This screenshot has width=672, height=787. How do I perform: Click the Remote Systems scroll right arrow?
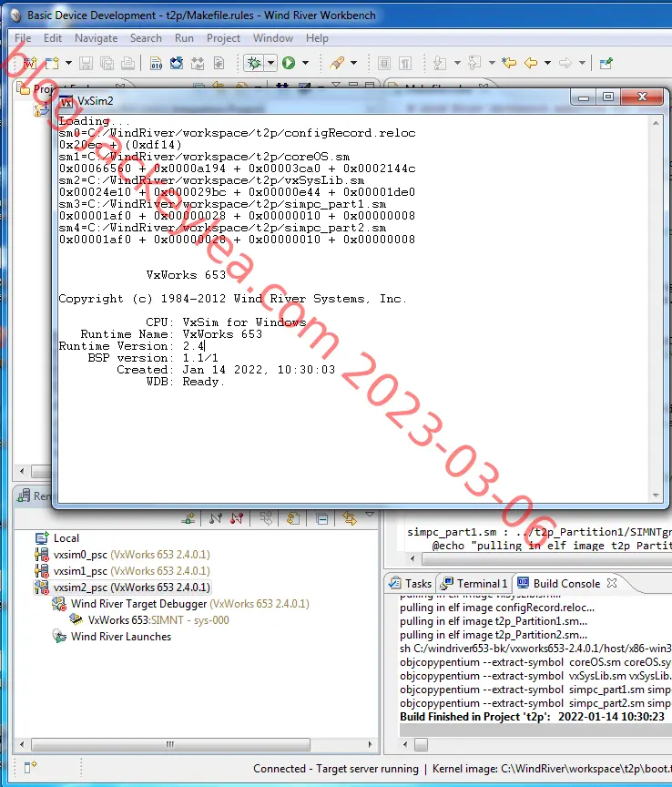click(x=371, y=744)
